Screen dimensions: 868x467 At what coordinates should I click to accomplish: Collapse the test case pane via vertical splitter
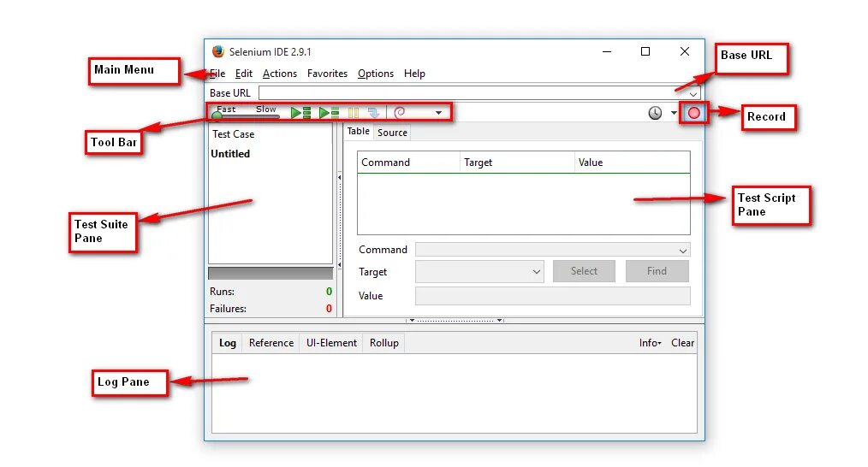point(339,222)
